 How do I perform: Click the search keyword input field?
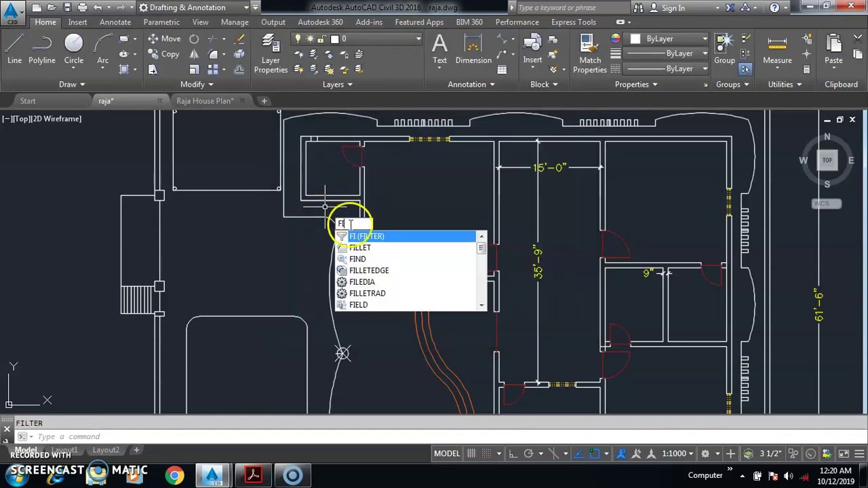[574, 7]
